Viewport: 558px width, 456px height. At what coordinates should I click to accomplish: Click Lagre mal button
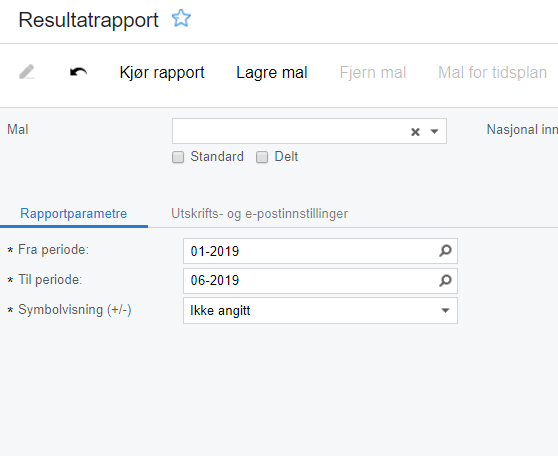(272, 73)
